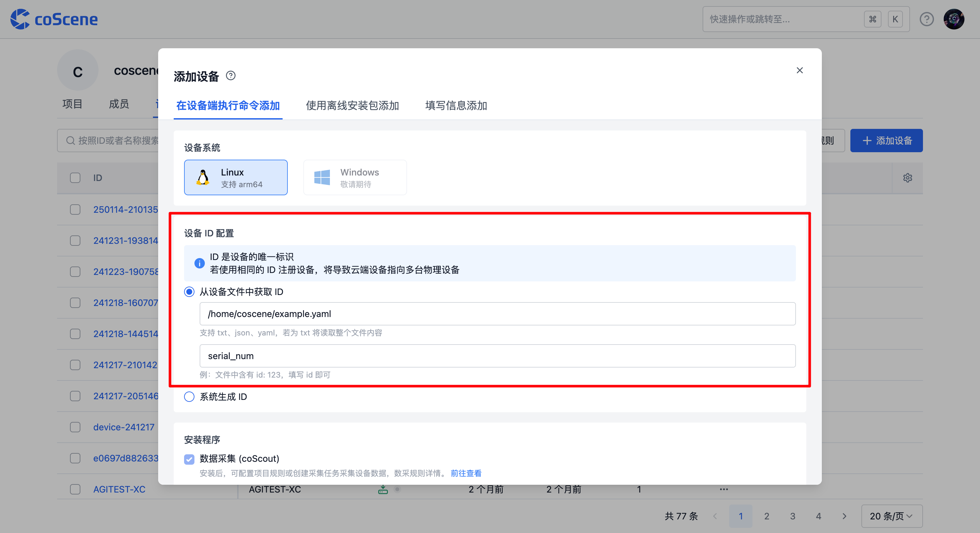Open AGITEST-XC device link
The height and width of the screenshot is (533, 980).
click(119, 489)
